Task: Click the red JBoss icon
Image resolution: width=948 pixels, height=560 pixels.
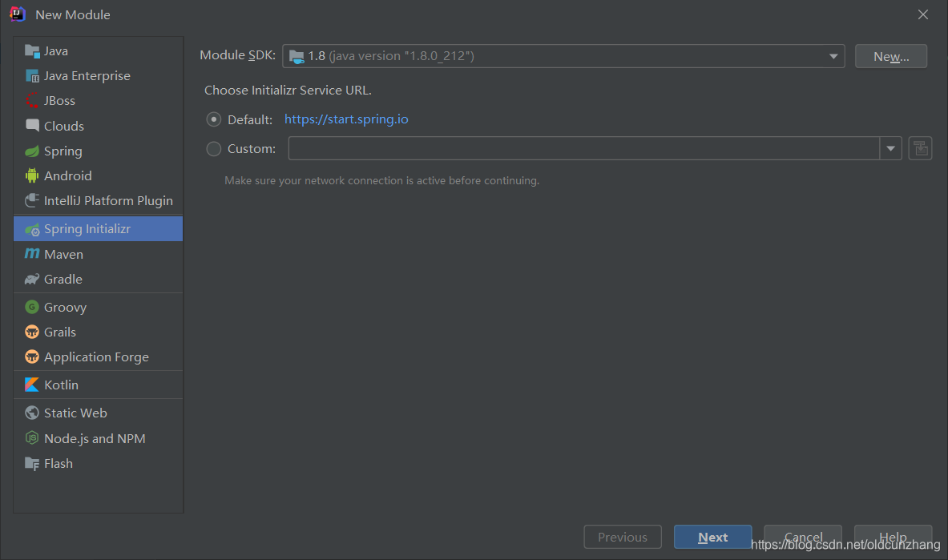Action: click(32, 100)
